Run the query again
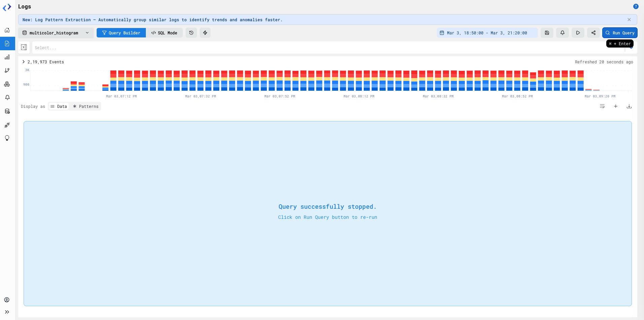644x320 pixels. (x=619, y=33)
